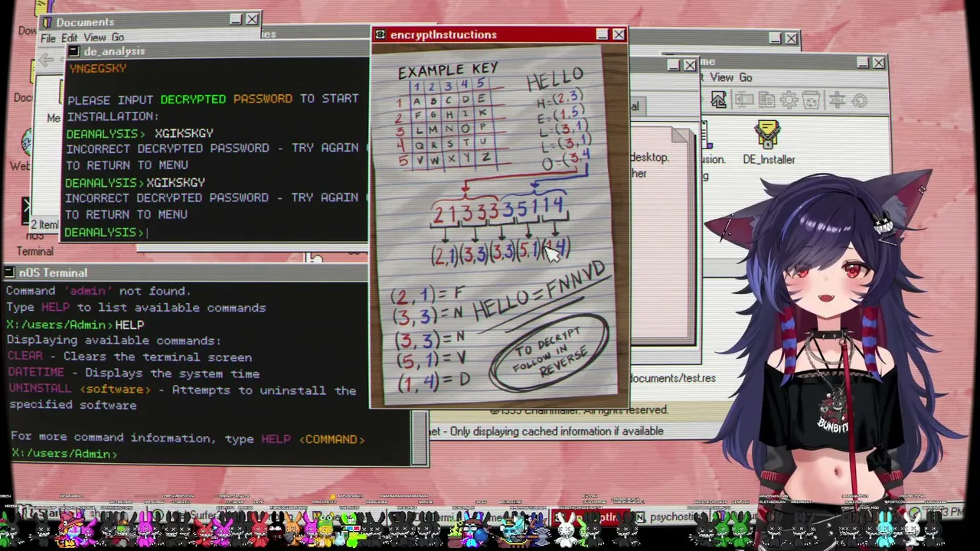The image size is (980, 551).
Task: Click the cached information status bar text
Action: tap(547, 431)
